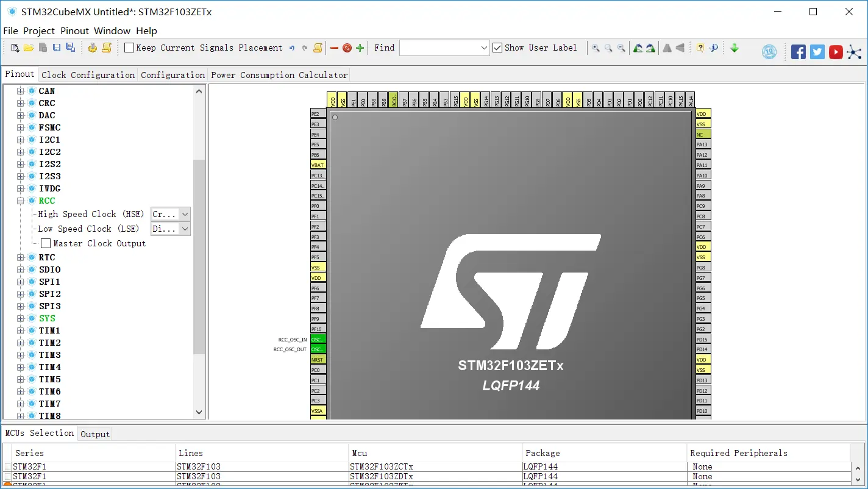Image resolution: width=868 pixels, height=489 pixels.
Task: Expand the TIM1 peripheral node
Action: tap(20, 330)
